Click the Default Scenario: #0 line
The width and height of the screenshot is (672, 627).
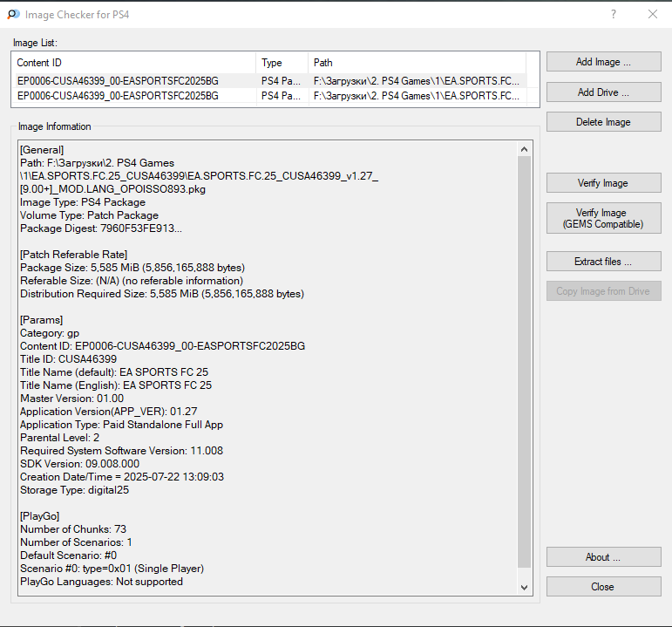(69, 555)
